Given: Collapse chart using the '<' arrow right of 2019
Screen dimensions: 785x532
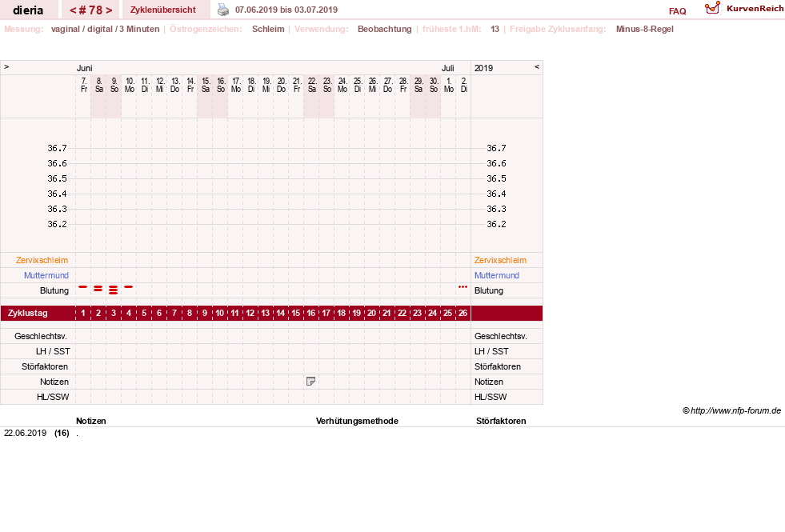Looking at the screenshot, I should [537, 66].
